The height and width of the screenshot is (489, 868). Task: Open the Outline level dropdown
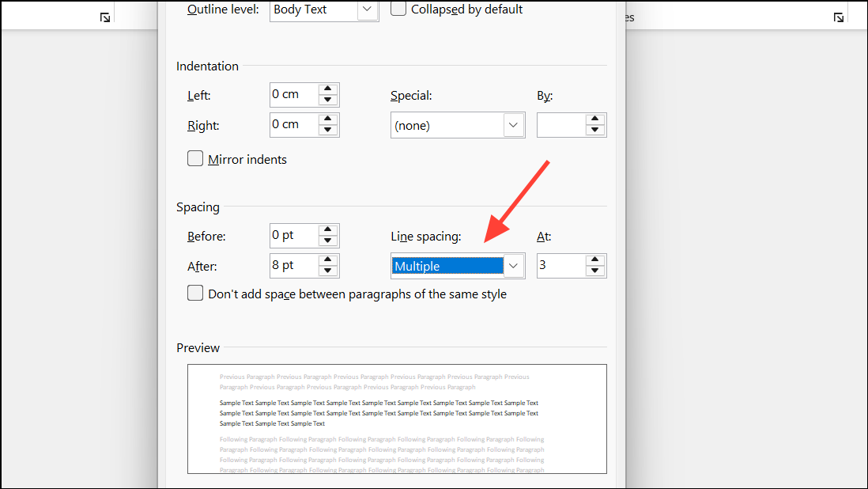click(366, 10)
